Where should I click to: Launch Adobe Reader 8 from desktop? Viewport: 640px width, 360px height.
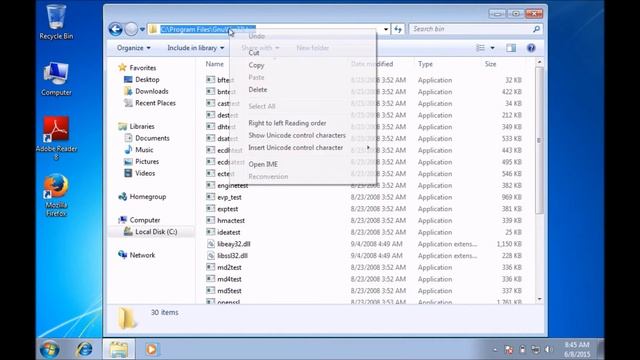coord(56,138)
